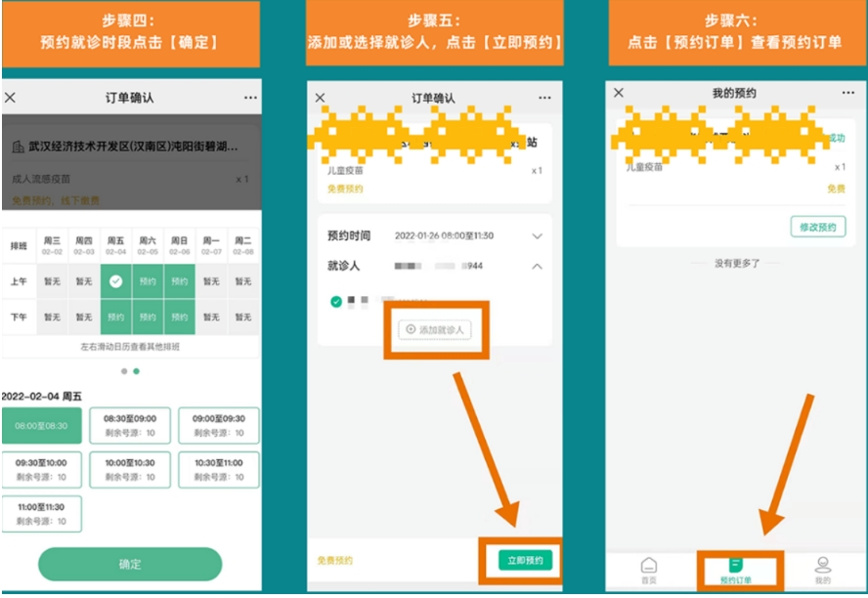This screenshot has height=598, width=868.
Task: Click the 免费 price text in 我的预约
Action: pyautogui.click(x=836, y=190)
